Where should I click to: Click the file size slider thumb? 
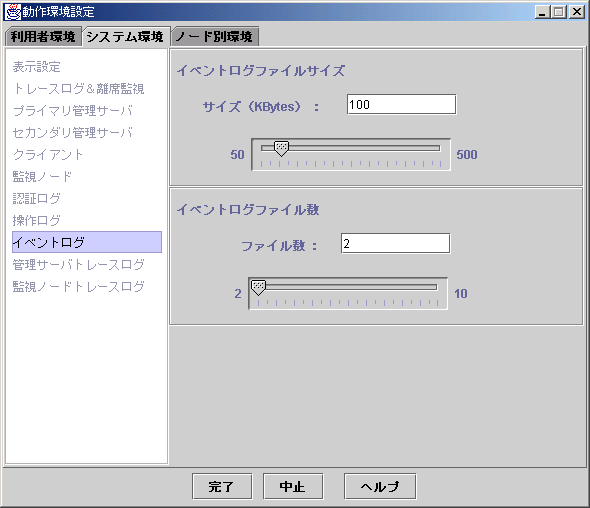pos(281,149)
